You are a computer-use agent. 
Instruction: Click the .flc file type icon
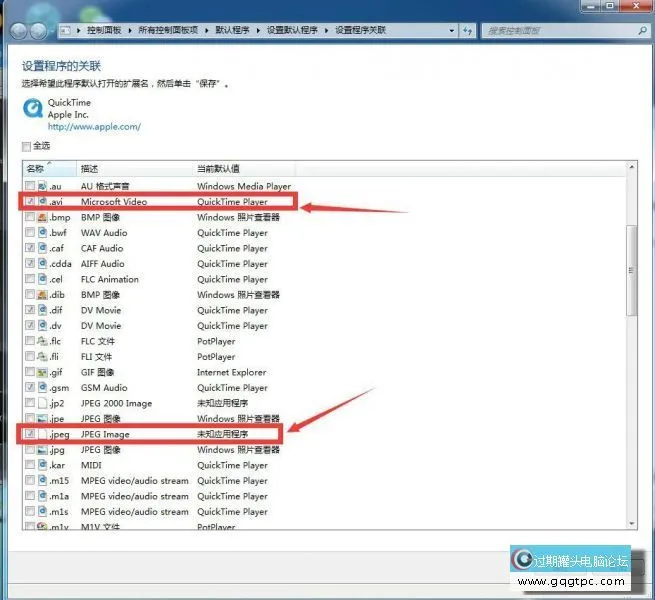click(42, 341)
